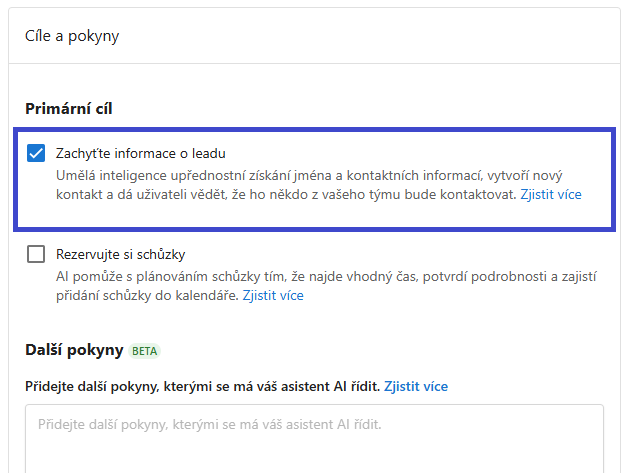Click the gray placeholder text in textarea
The width and height of the screenshot is (636, 473).
(x=210, y=424)
